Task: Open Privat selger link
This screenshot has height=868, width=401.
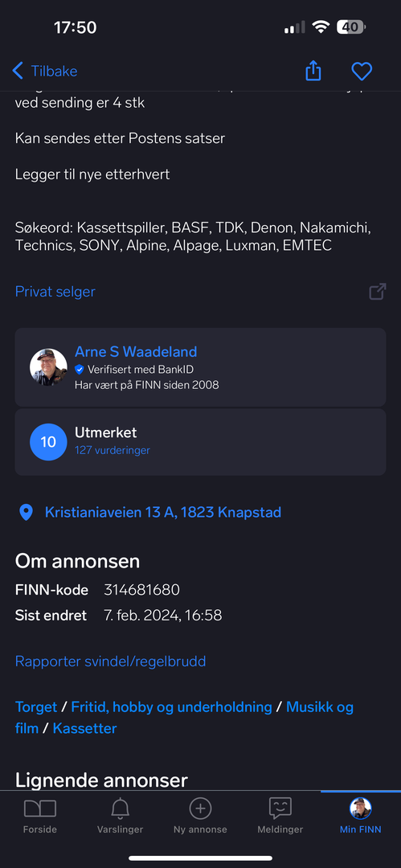Action: pos(55,291)
